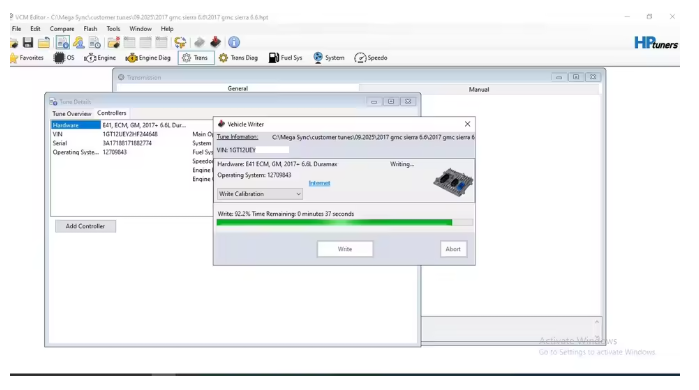
Task: Click the red Write Vehicle chip icon
Action: coord(216,42)
